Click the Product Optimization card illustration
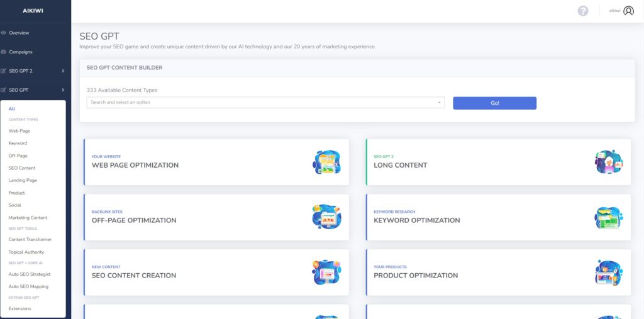The width and height of the screenshot is (644, 319). click(609, 273)
